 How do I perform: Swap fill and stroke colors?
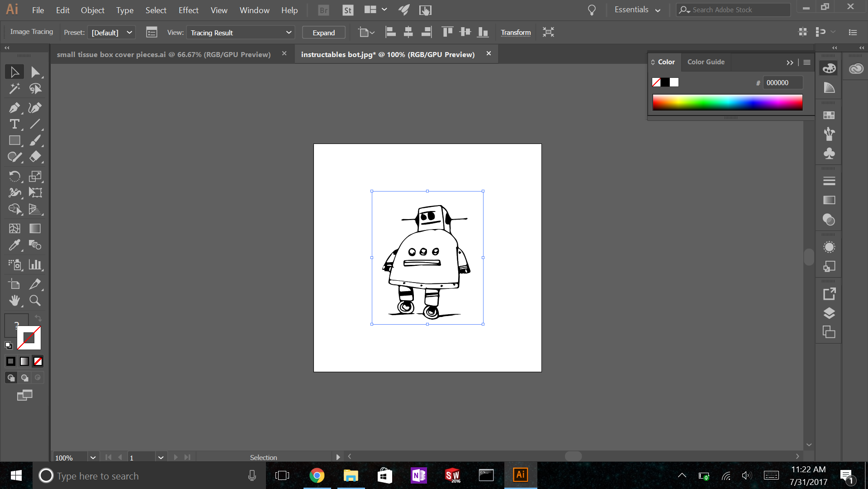coord(38,318)
